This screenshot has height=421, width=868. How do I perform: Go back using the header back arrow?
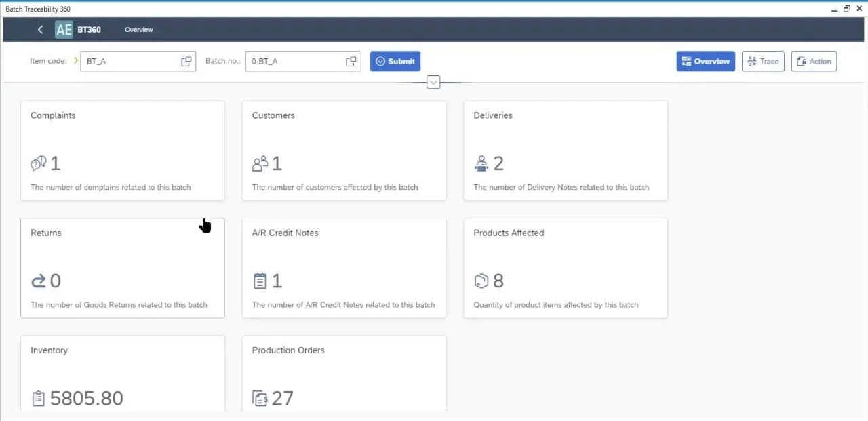pos(41,30)
